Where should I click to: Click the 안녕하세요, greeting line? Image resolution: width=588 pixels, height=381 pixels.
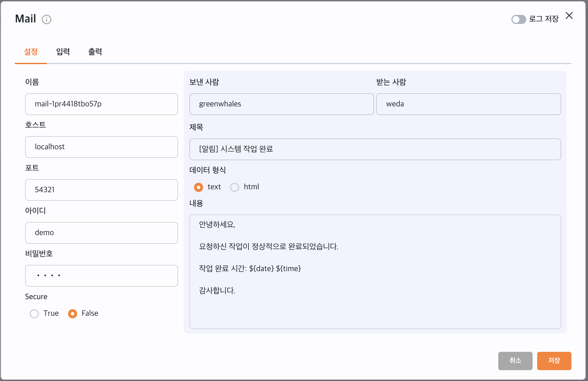coord(217,225)
